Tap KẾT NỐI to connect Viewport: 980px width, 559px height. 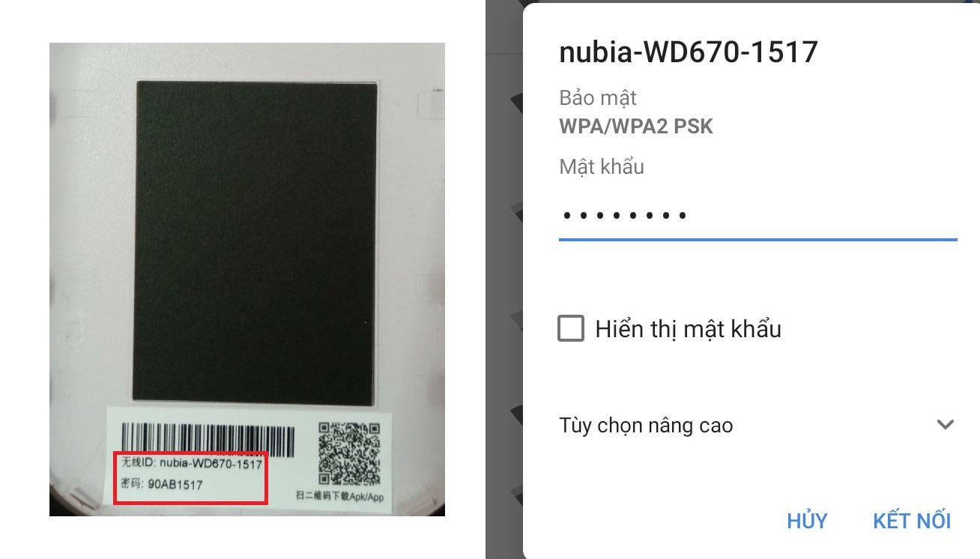(x=912, y=521)
